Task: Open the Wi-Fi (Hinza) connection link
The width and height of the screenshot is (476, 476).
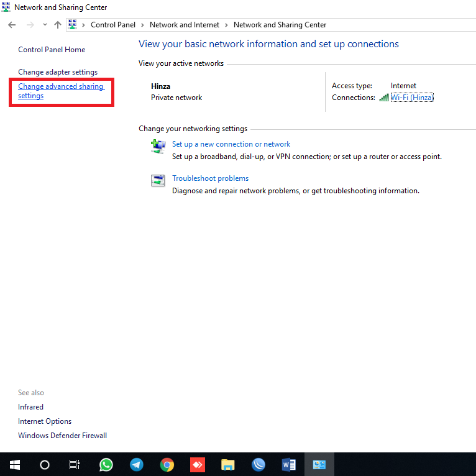Action: [412, 98]
